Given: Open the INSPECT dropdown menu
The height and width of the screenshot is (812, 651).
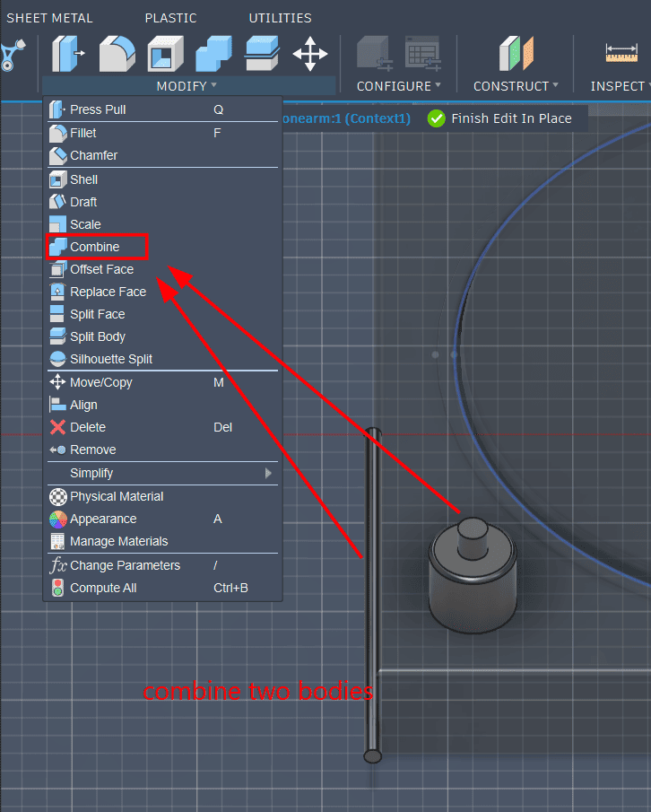Looking at the screenshot, I should 620,86.
